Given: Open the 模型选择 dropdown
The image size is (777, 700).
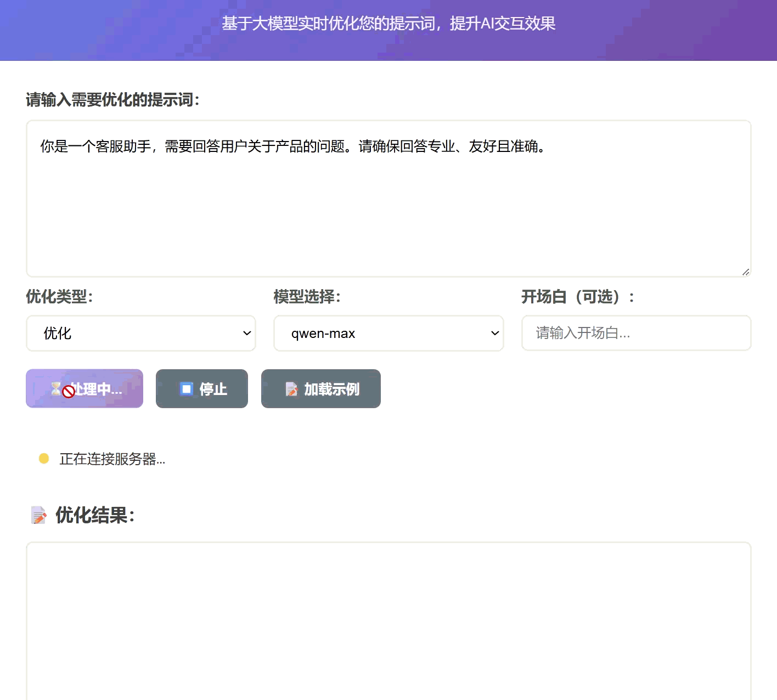Looking at the screenshot, I should pos(388,333).
